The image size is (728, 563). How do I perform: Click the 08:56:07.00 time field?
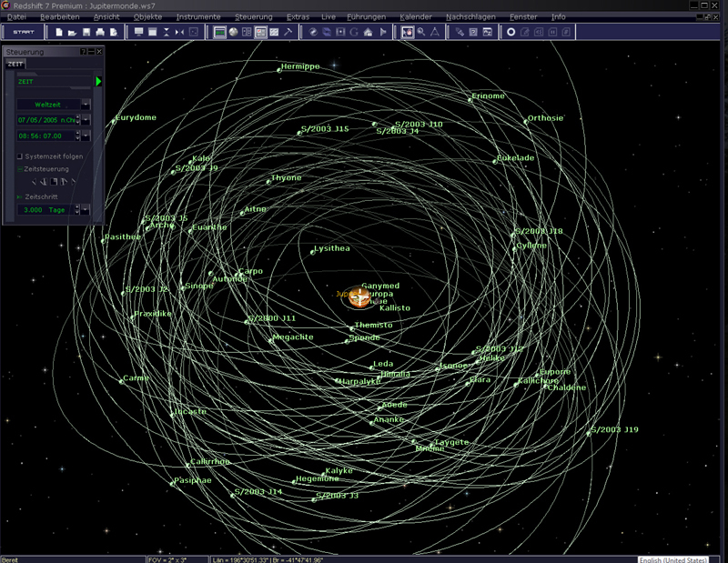tap(45, 136)
